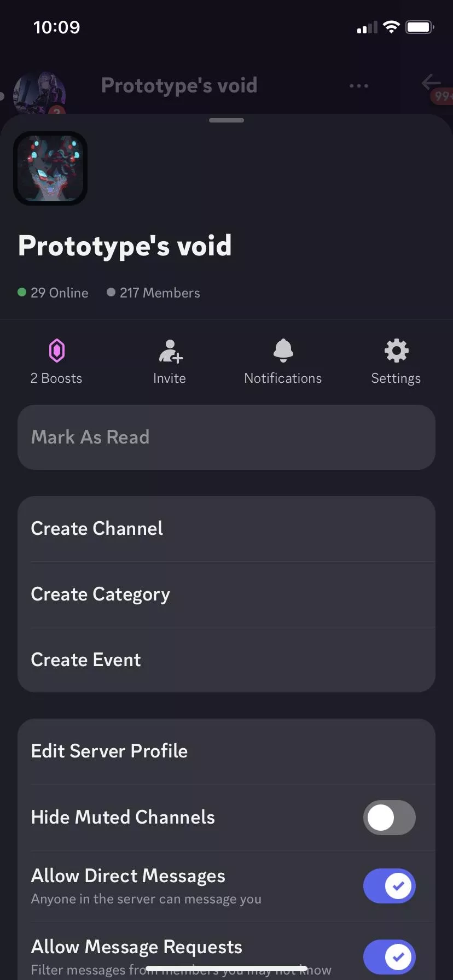Tap the server Boosts gem icon

pyautogui.click(x=57, y=351)
